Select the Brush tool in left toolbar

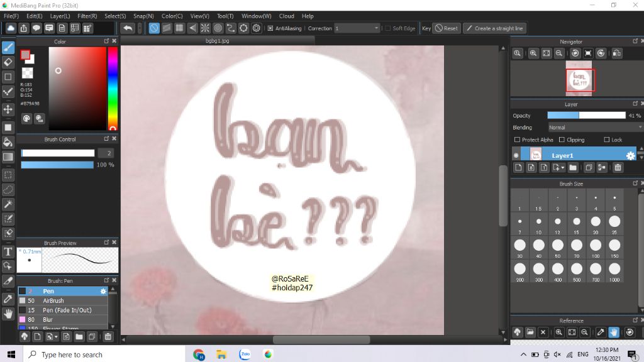(x=8, y=47)
